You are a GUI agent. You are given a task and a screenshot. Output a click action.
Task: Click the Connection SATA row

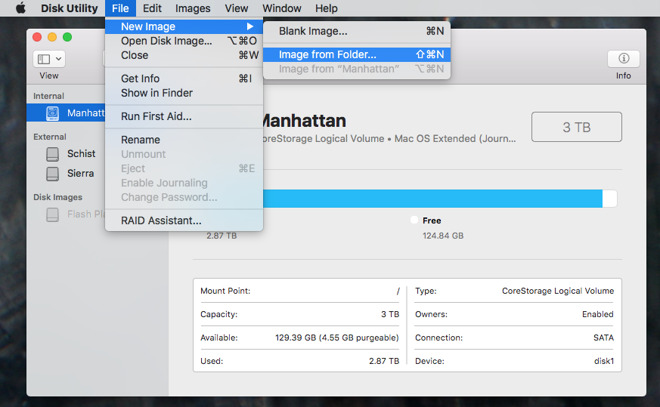[x=514, y=338]
